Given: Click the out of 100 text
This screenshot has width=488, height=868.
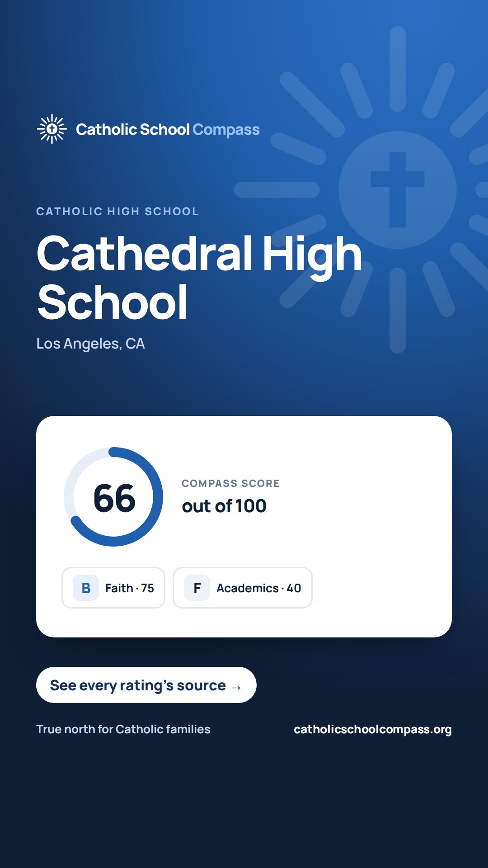Looking at the screenshot, I should (x=224, y=506).
